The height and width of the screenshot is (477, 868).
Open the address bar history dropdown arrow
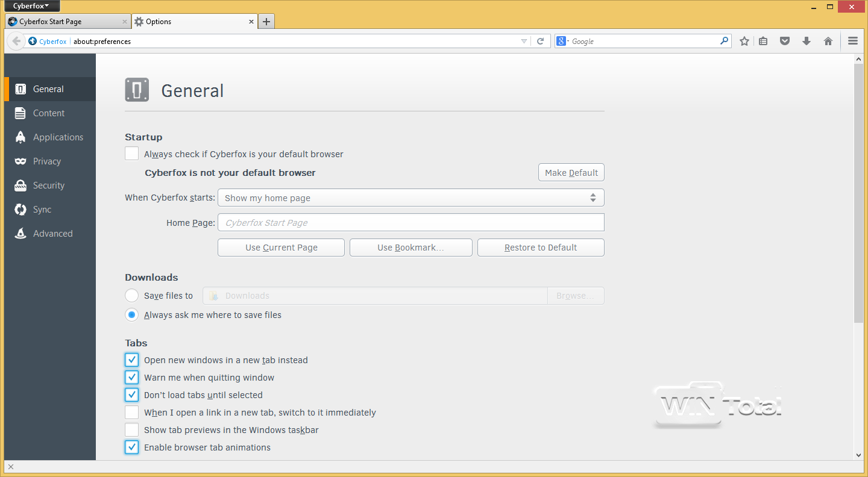pyautogui.click(x=524, y=41)
